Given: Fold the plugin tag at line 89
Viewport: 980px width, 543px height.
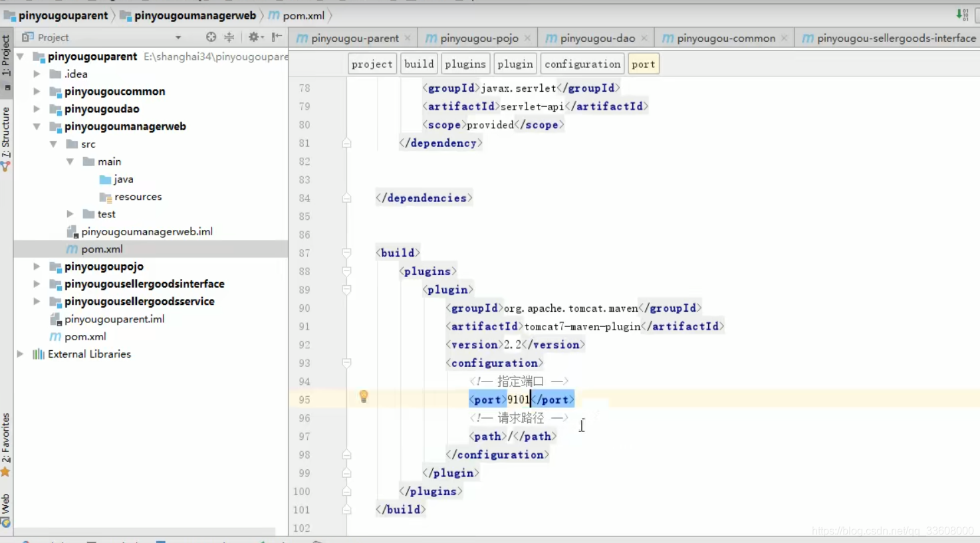Looking at the screenshot, I should (x=346, y=290).
